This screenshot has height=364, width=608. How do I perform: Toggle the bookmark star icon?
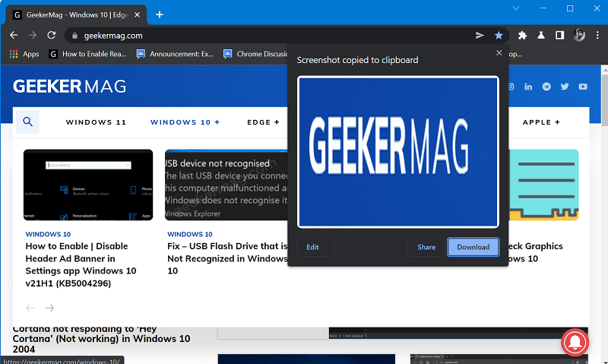tap(499, 35)
